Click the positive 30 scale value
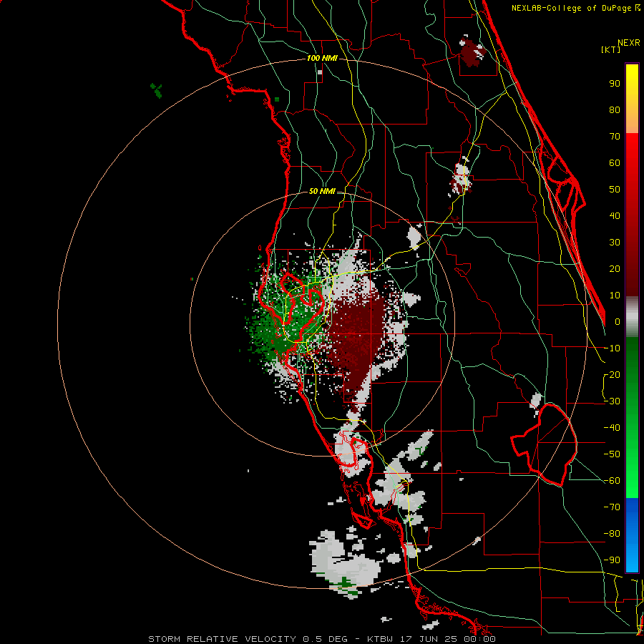644x644 pixels. click(x=615, y=243)
